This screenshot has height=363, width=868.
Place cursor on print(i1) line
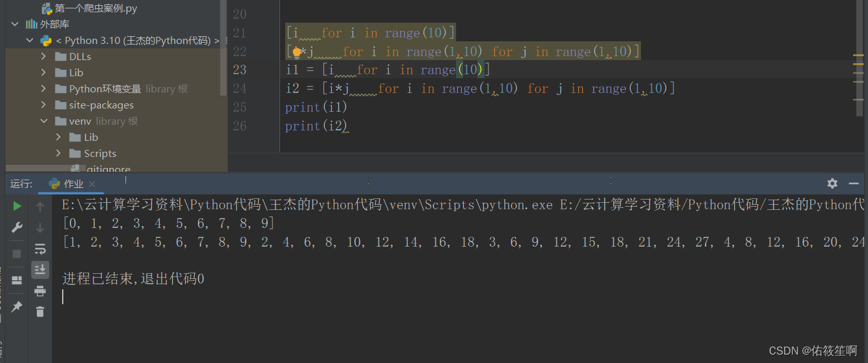pyautogui.click(x=316, y=107)
